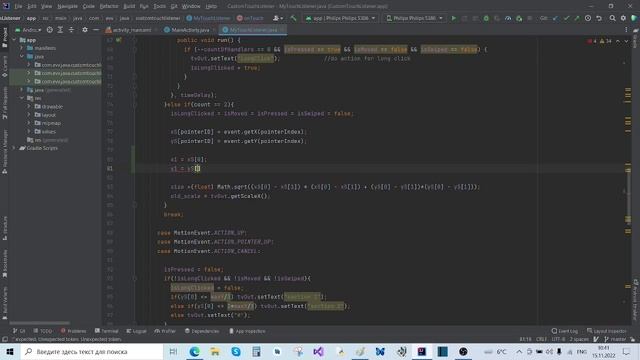Open the Logcat tool window
Screen dimensions: 640x360
pos(136,331)
